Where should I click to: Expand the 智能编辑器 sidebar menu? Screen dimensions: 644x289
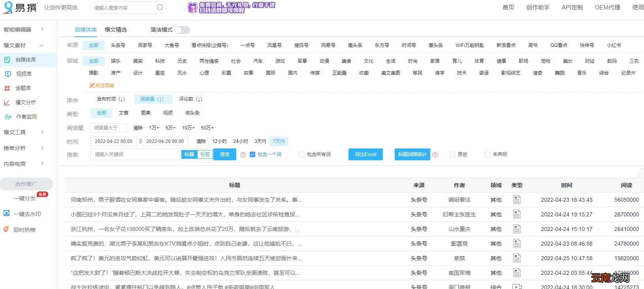pyautogui.click(x=24, y=30)
